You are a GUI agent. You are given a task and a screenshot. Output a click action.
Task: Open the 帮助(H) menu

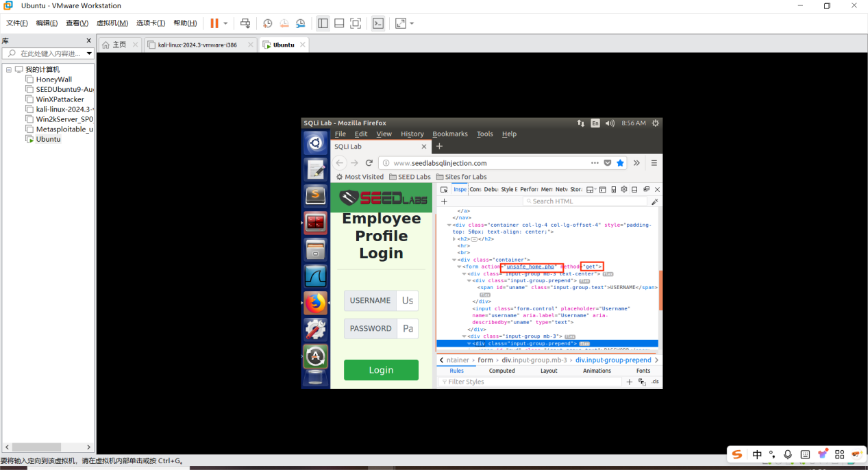pos(185,23)
